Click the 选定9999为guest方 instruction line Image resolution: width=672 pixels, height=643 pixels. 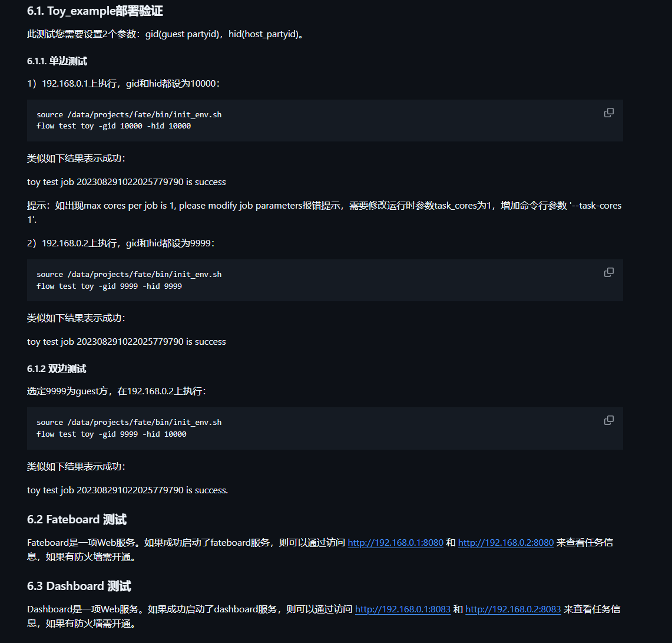coord(117,391)
